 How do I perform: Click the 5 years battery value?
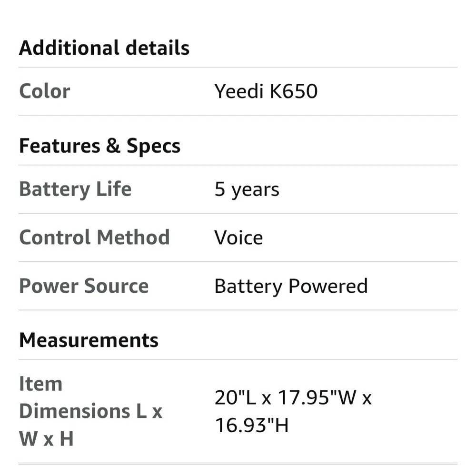click(x=247, y=189)
